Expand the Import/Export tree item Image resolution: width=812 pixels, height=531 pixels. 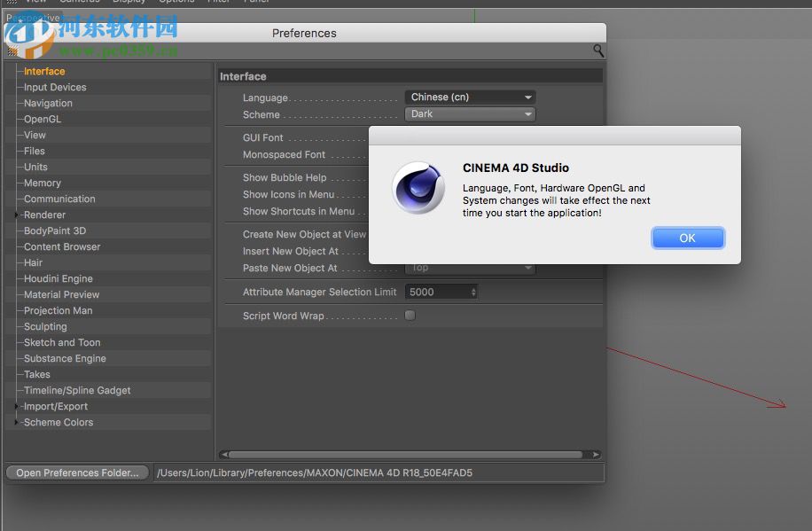click(16, 406)
